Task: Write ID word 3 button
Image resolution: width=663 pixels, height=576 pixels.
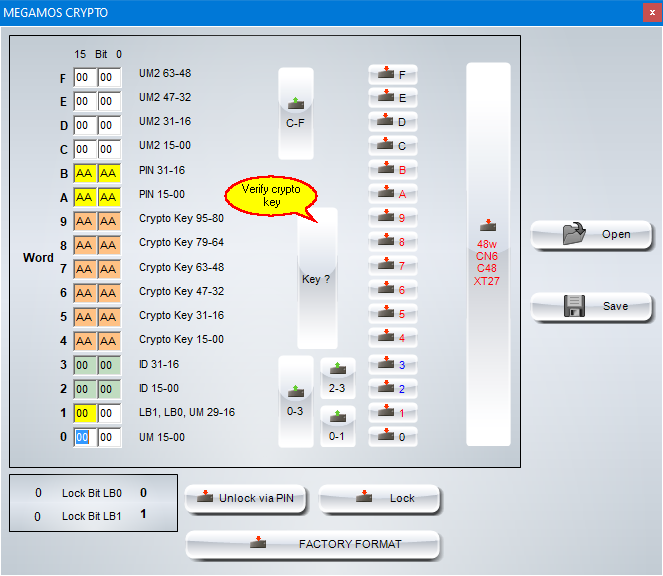Action: pos(393,365)
